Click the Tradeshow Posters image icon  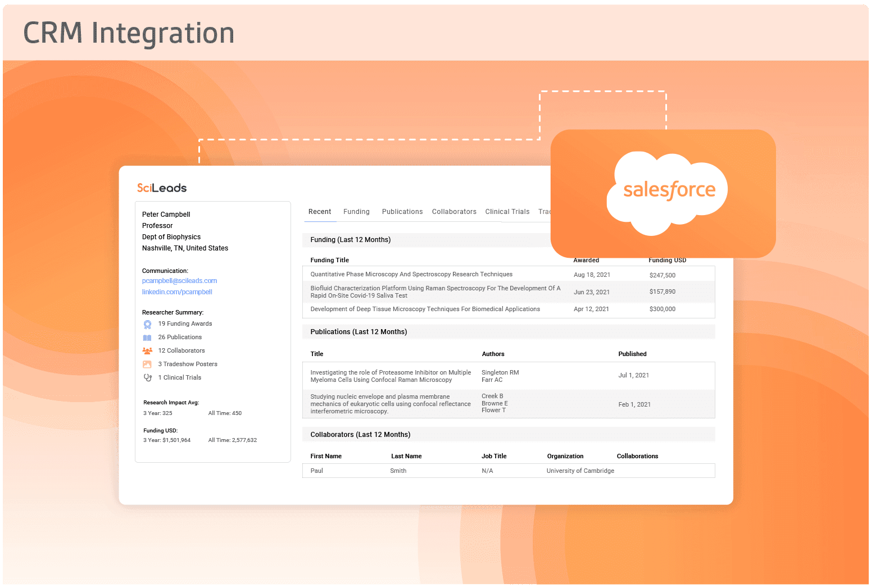point(147,364)
